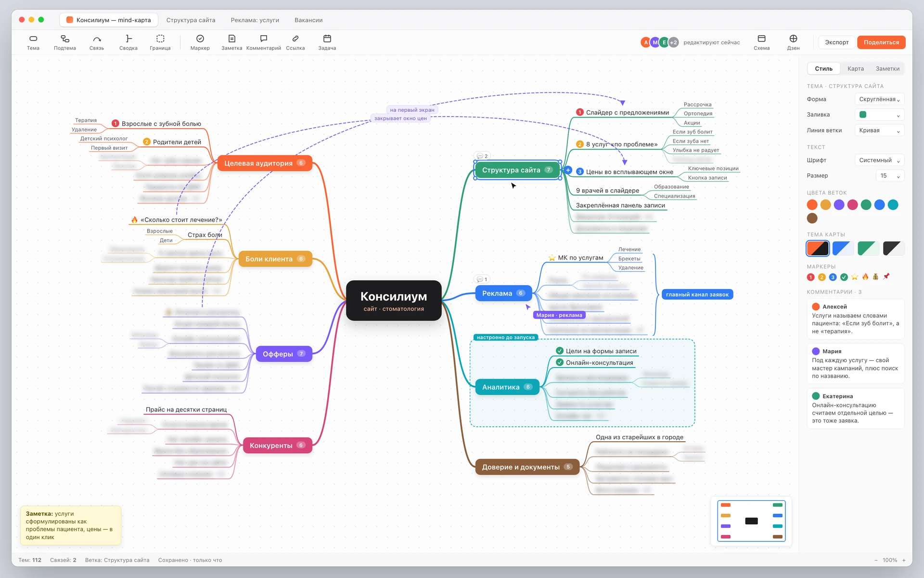The width and height of the screenshot is (924, 578).
Task: Toggle the Онлайн-консультация checkmark
Action: pyautogui.click(x=560, y=362)
